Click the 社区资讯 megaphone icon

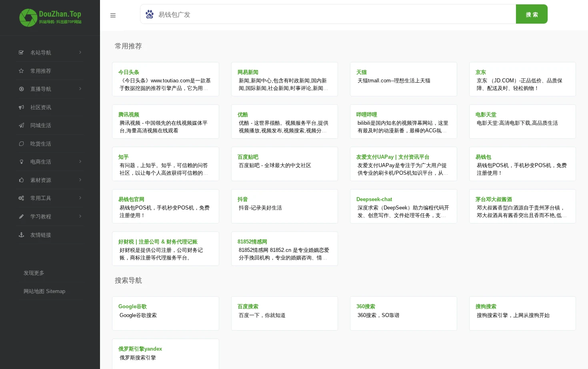[21, 107]
